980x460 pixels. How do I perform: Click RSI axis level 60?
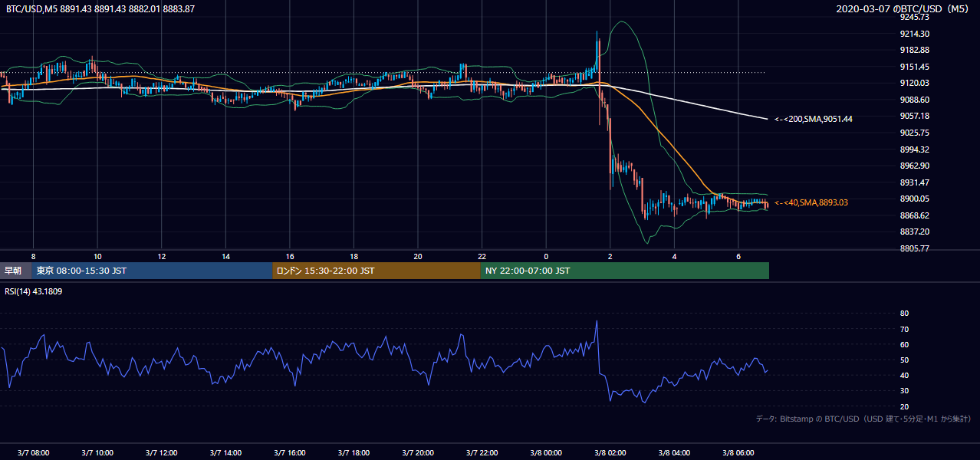(x=904, y=344)
